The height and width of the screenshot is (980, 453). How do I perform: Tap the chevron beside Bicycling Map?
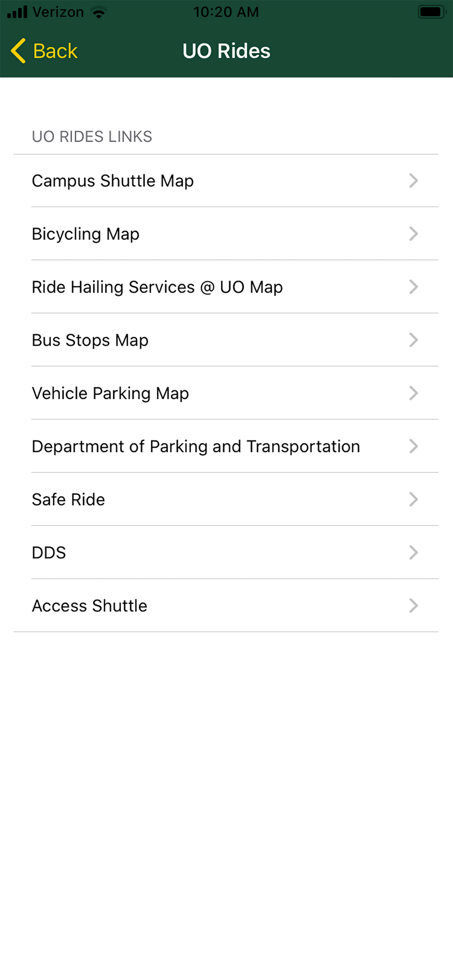pyautogui.click(x=413, y=234)
